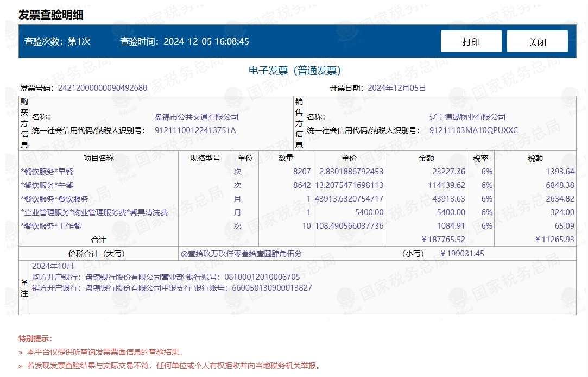Click the 特别提示 heading
Viewport: 588px width, 377px height.
35,338
